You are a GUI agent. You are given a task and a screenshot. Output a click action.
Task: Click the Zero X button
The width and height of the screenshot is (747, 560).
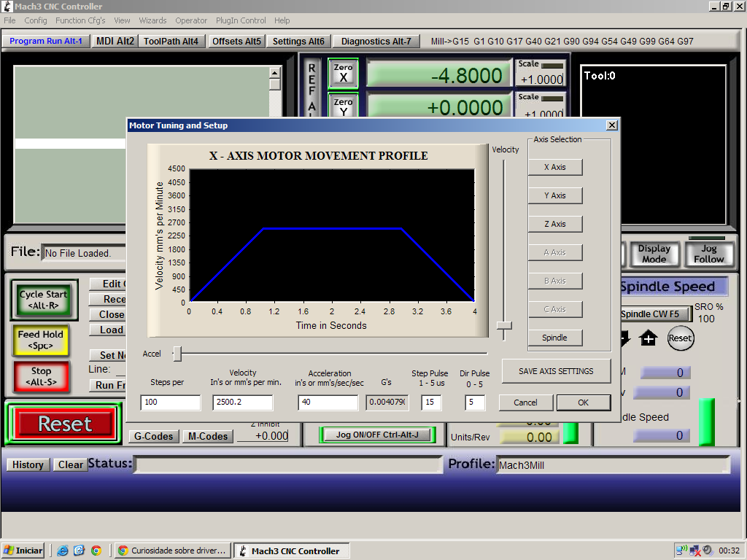coord(343,74)
